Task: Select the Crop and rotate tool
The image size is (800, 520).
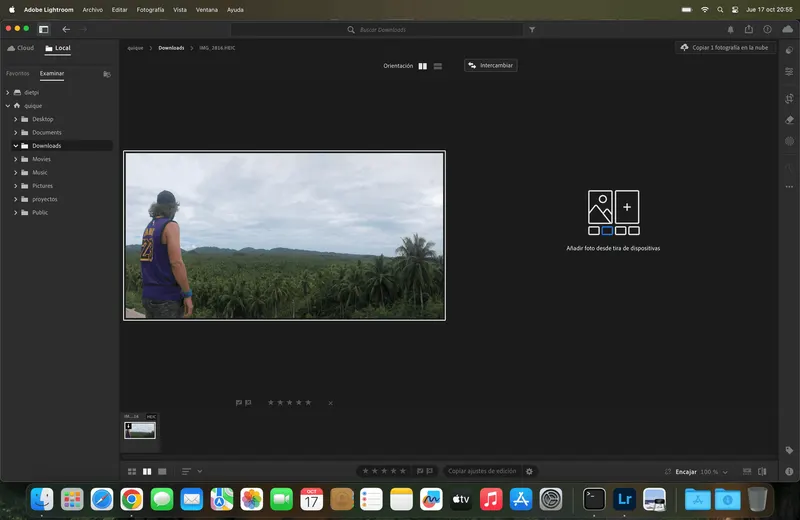Action: tap(789, 98)
